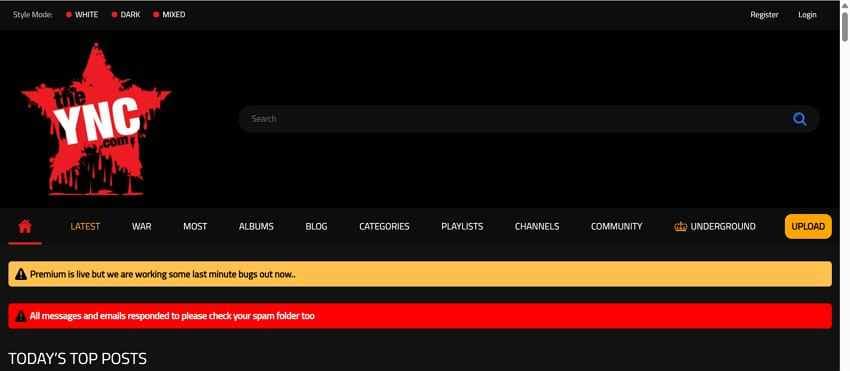
Task: Switch style mode to MIXED
Action: tap(169, 15)
